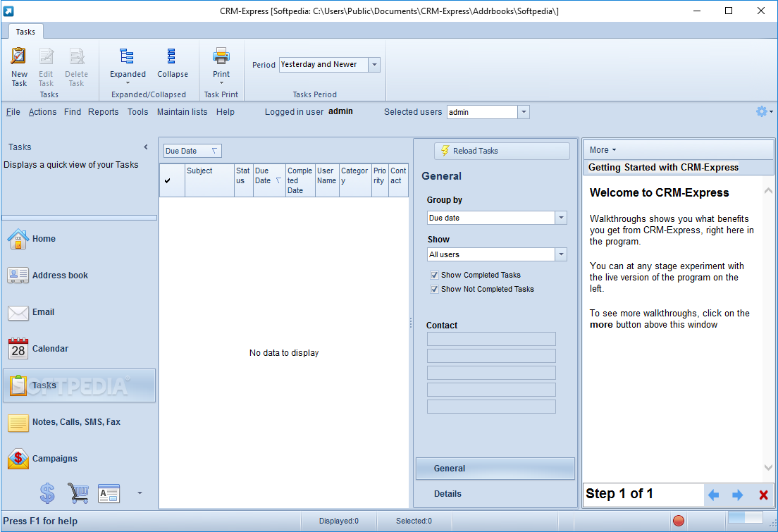Click the panel splitter dots handle
778x532 pixels.
click(x=411, y=323)
